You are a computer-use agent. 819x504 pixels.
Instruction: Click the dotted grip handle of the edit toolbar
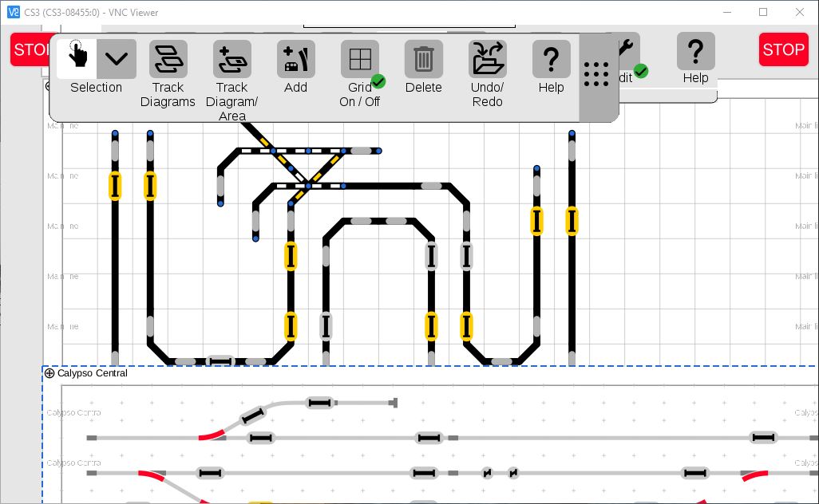[596, 74]
